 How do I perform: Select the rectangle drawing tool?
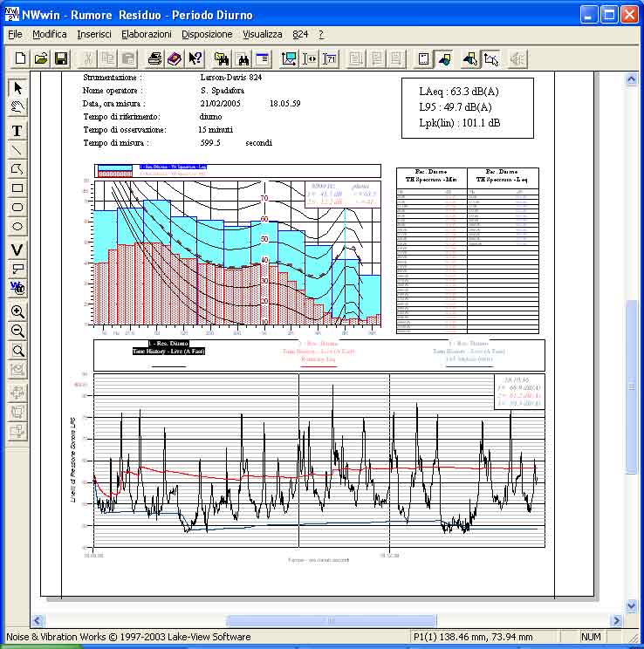tap(17, 188)
